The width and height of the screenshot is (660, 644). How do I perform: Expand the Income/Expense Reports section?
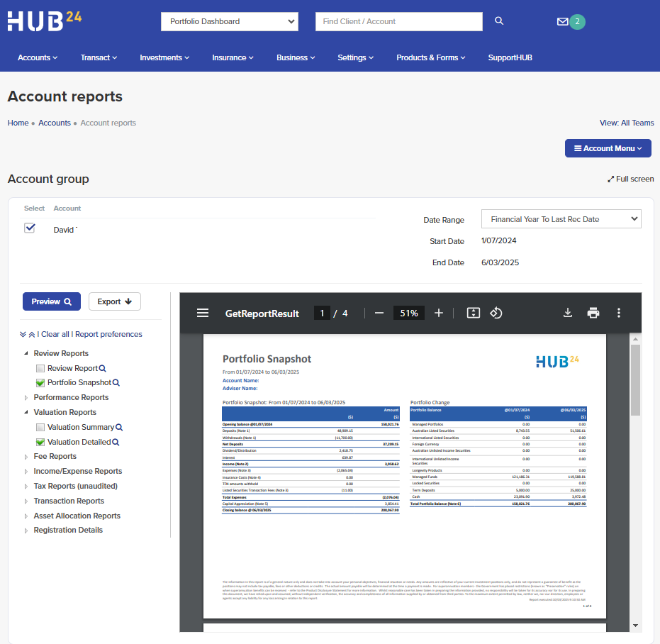(26, 472)
